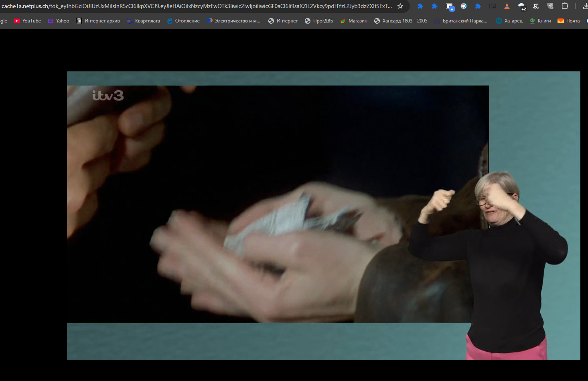
Task: Click the circular sync arrows extension icon
Action: [x=464, y=6]
